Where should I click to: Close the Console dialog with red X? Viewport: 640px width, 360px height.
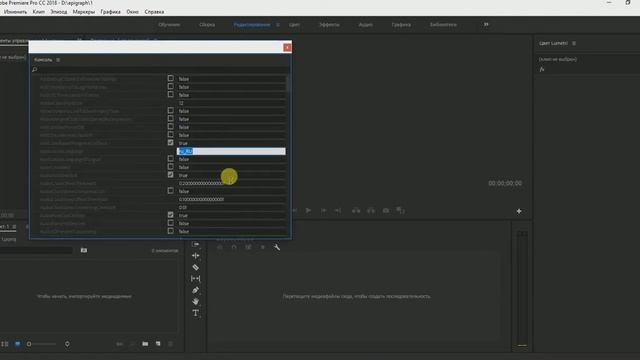287,48
